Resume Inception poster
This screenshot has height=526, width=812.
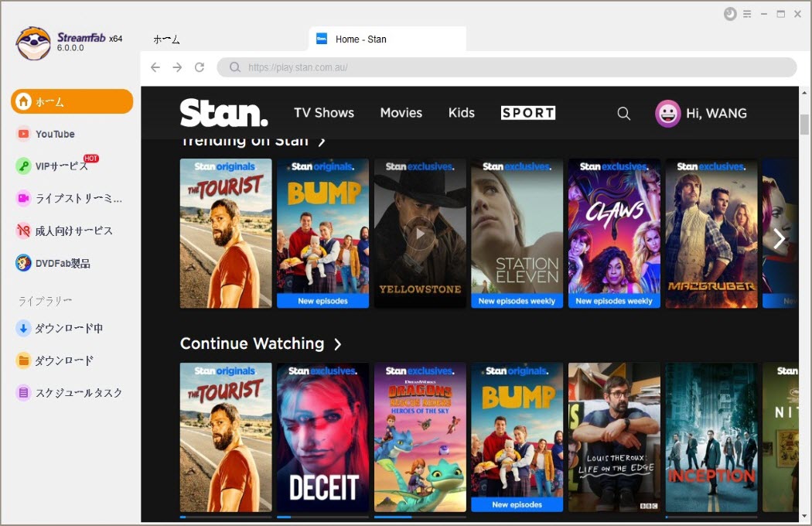[711, 437]
